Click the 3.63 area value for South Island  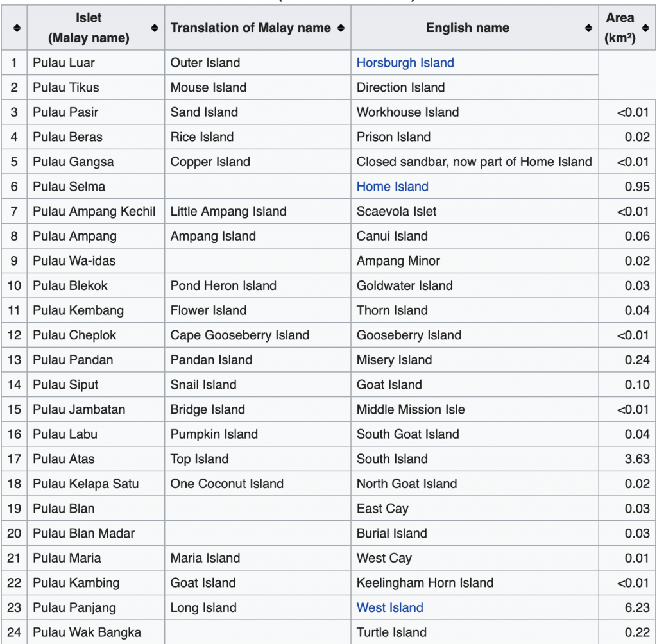[636, 459]
